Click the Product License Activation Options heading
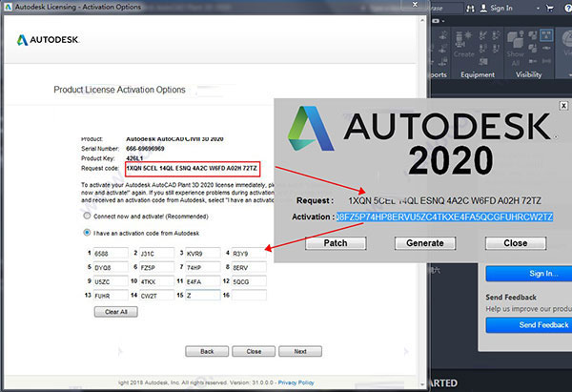Viewport: 572px width, 392px height. click(120, 90)
